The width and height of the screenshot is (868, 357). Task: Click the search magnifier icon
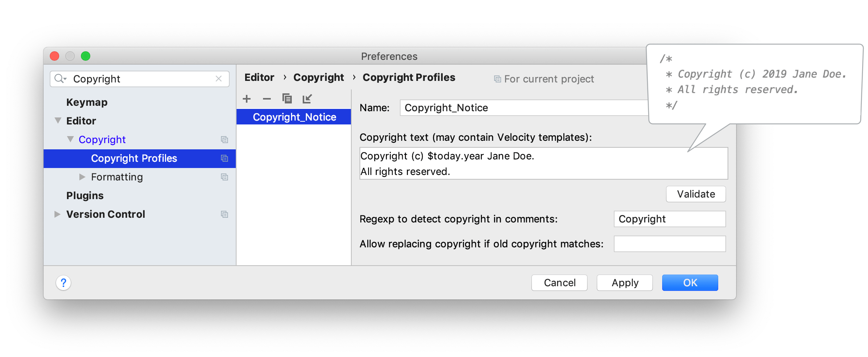point(60,79)
